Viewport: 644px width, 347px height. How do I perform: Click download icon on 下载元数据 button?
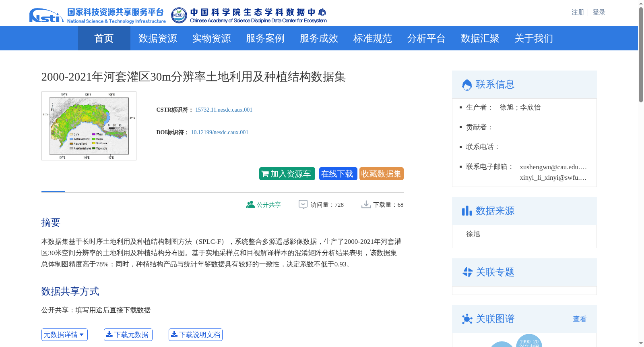coord(109,335)
